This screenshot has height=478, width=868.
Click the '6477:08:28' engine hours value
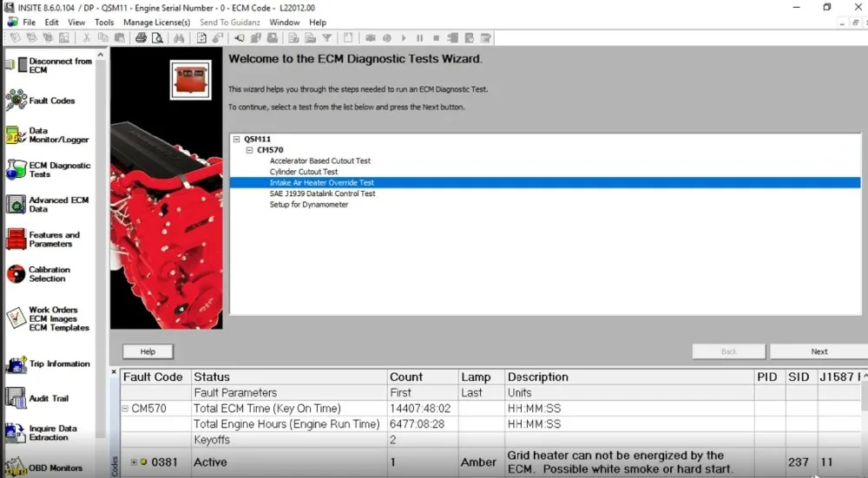[417, 424]
